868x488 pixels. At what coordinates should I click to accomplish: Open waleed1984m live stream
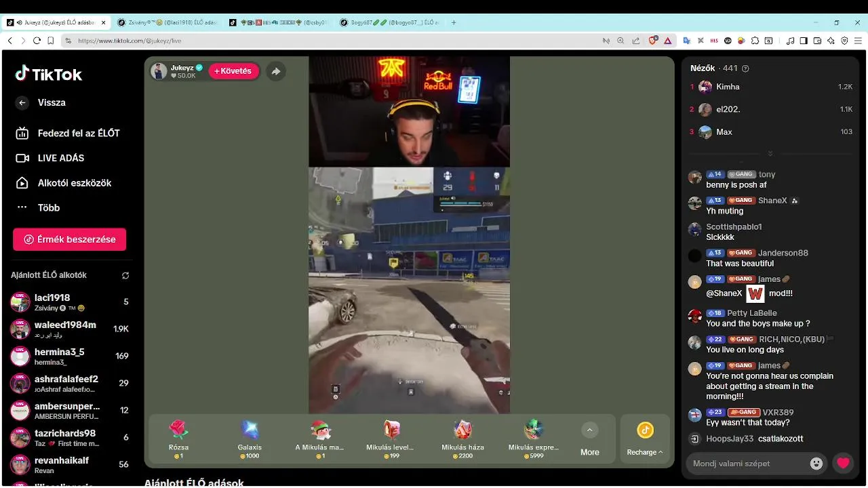click(69, 329)
